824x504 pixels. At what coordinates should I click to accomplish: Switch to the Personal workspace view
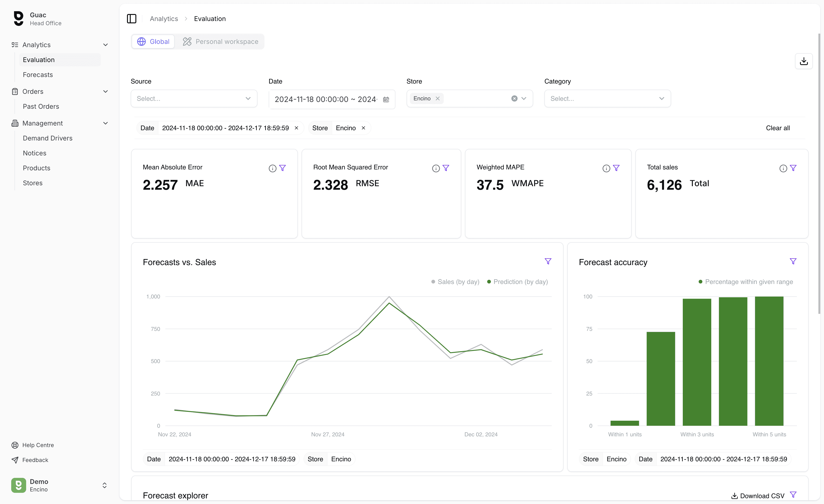pyautogui.click(x=221, y=42)
